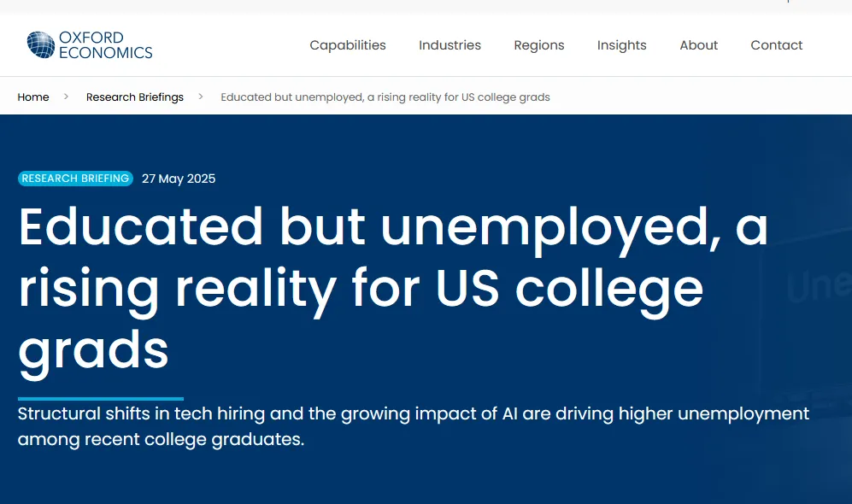Select the RESEARCH BRIEFING category badge
Viewport: 852px width, 504px height.
point(75,179)
